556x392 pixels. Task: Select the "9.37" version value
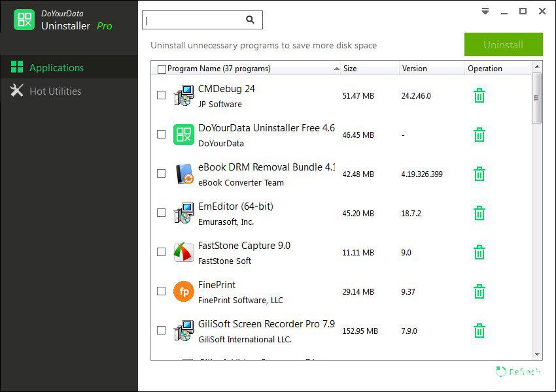[408, 292]
